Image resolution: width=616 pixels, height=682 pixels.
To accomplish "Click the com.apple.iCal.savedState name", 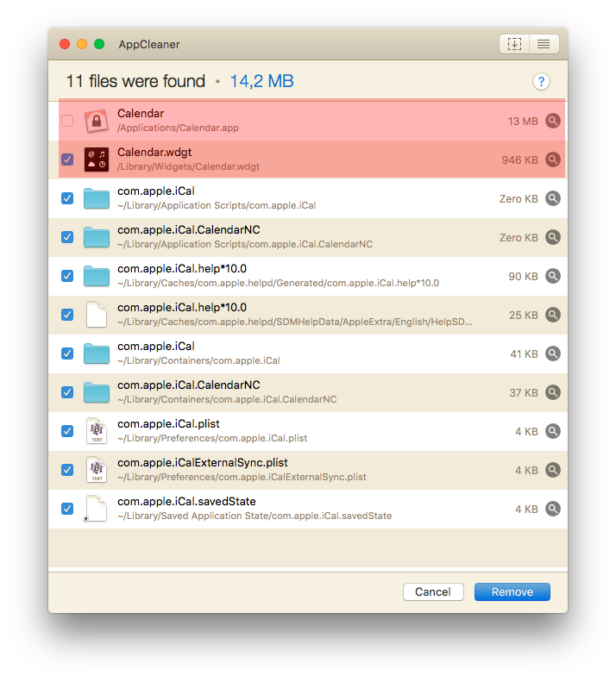I will coord(186,501).
